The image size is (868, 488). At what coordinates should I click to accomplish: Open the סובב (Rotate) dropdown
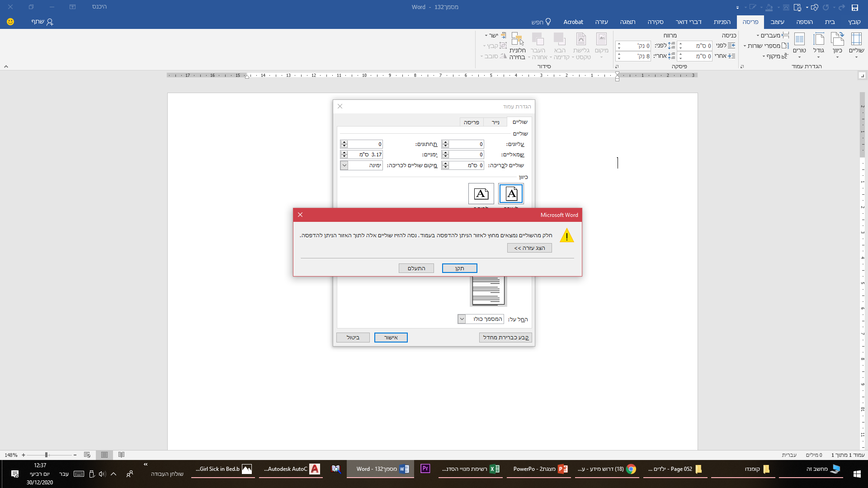point(493,56)
